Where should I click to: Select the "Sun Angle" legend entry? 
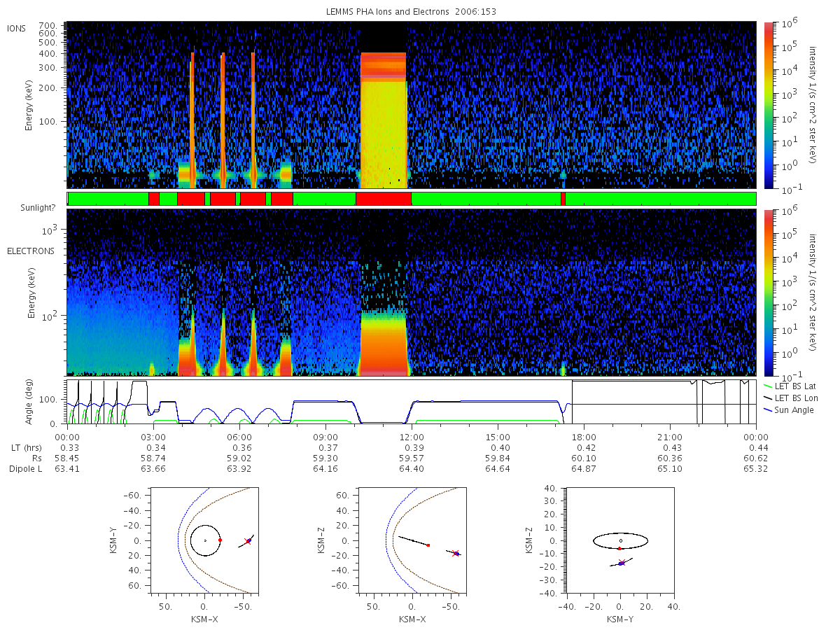(x=788, y=409)
